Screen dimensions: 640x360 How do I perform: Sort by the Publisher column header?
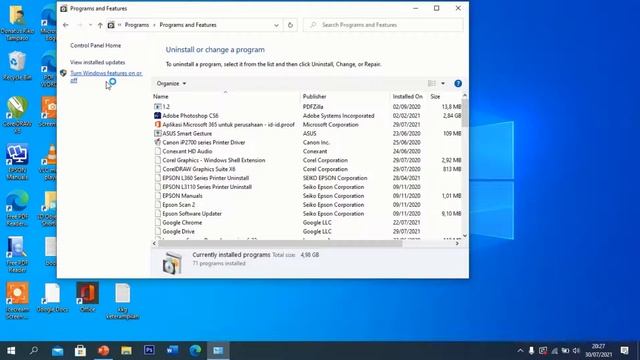(x=345, y=96)
